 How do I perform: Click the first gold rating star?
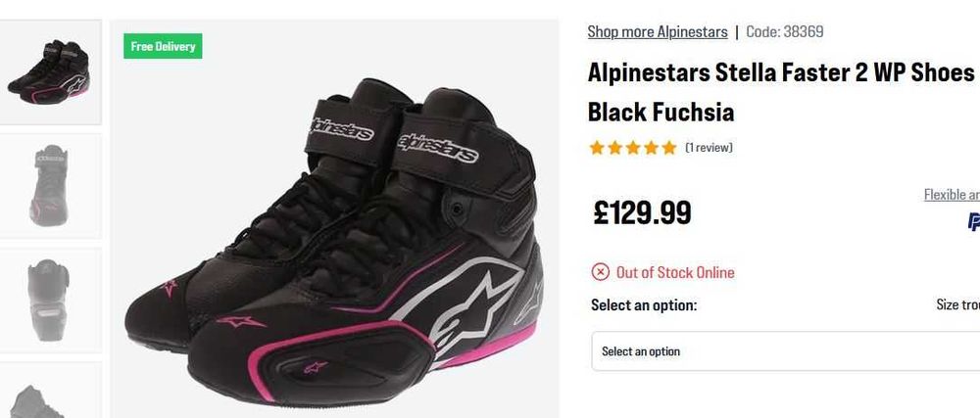596,148
